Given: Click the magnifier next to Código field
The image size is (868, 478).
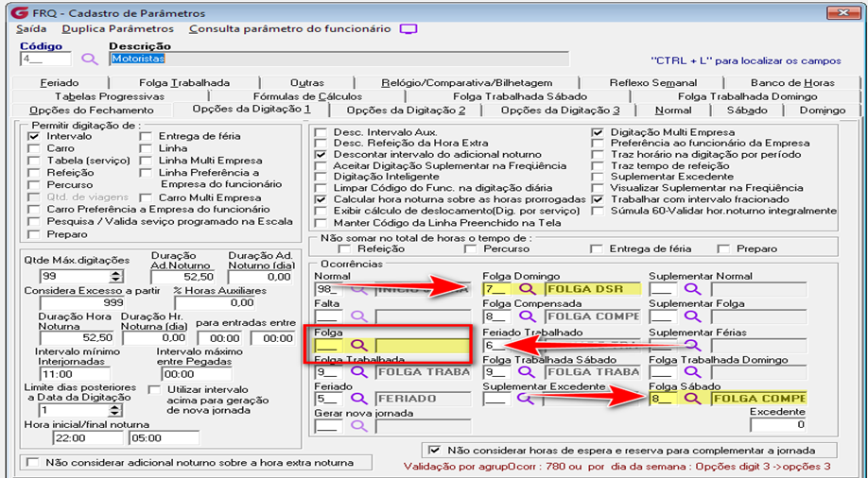Looking at the screenshot, I should pos(90,59).
